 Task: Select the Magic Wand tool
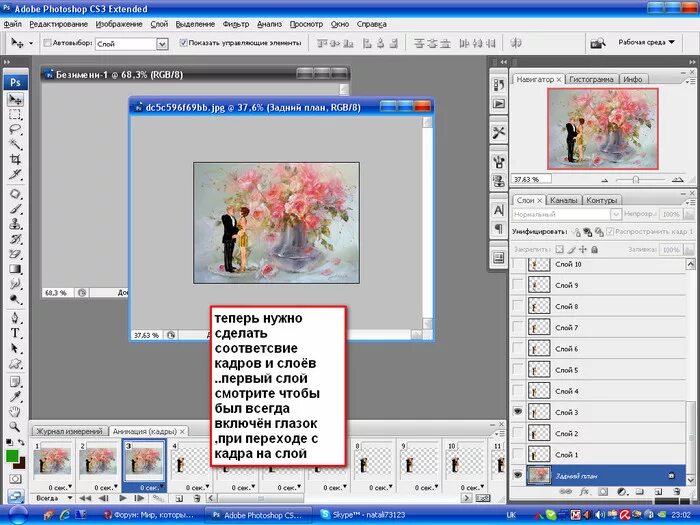click(15, 144)
